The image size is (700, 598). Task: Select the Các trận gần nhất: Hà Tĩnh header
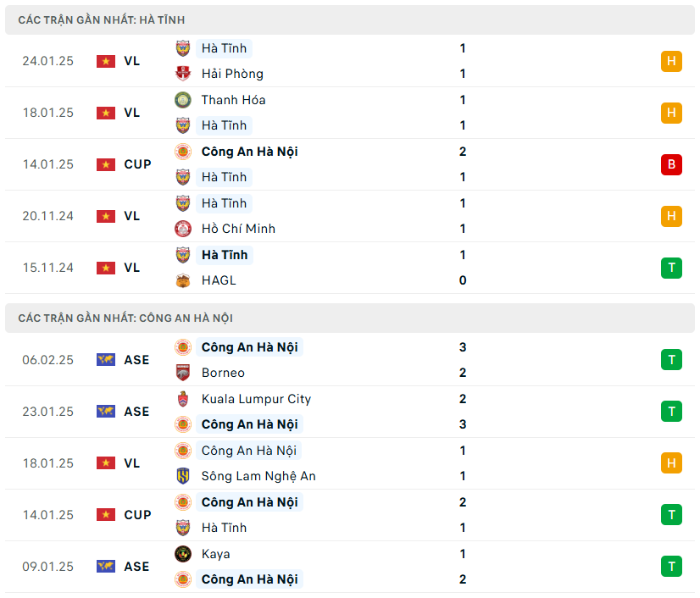tap(102, 19)
